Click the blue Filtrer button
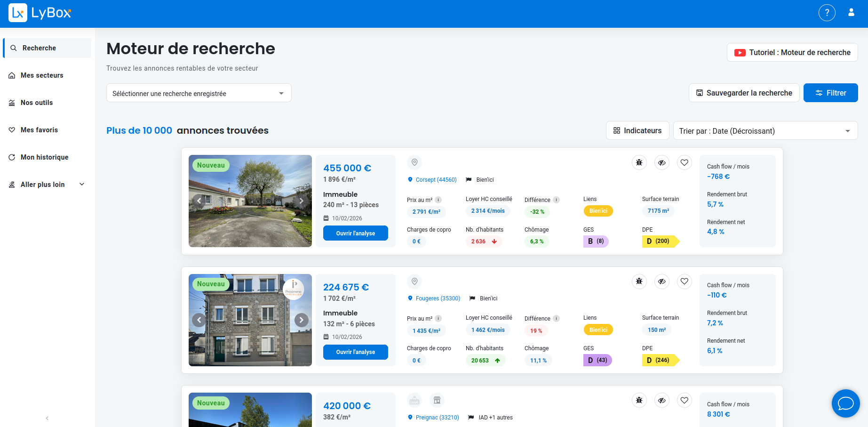This screenshot has height=427, width=868. point(830,93)
